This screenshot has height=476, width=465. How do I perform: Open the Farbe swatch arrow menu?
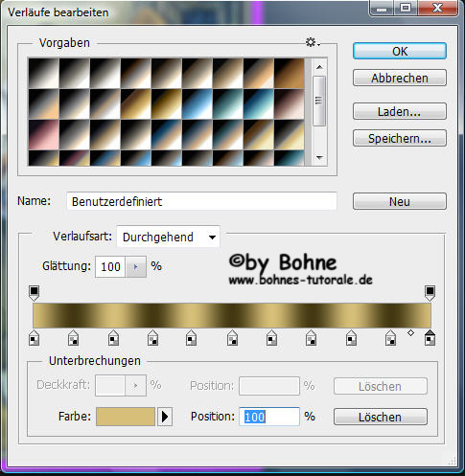point(165,417)
